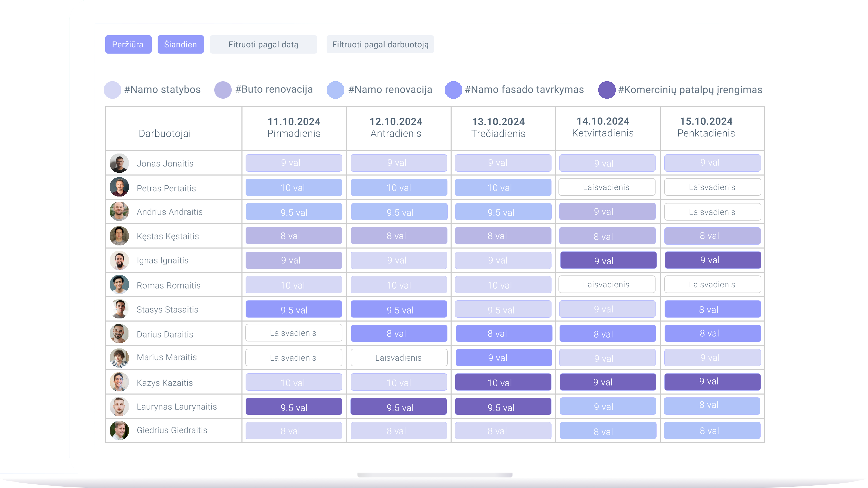
Task: Open Ignas Ignaitis profile photo
Action: point(119,260)
